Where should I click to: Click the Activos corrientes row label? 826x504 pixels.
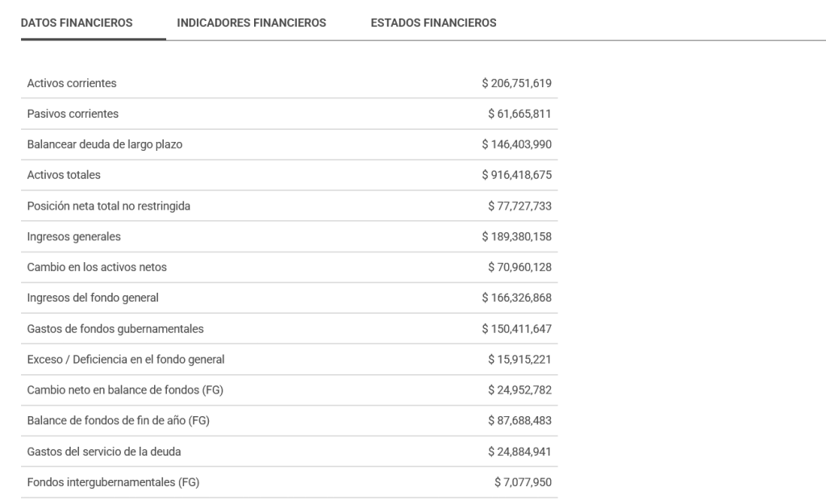click(72, 83)
